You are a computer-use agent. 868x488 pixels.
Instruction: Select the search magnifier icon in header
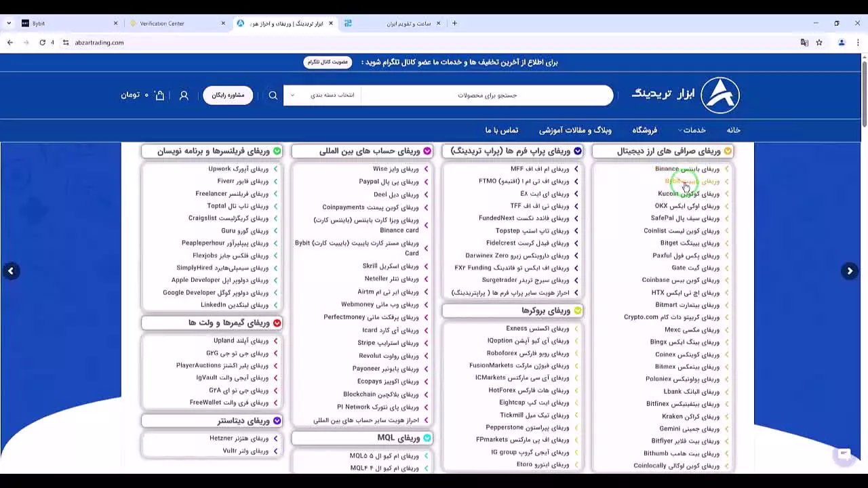tap(273, 95)
